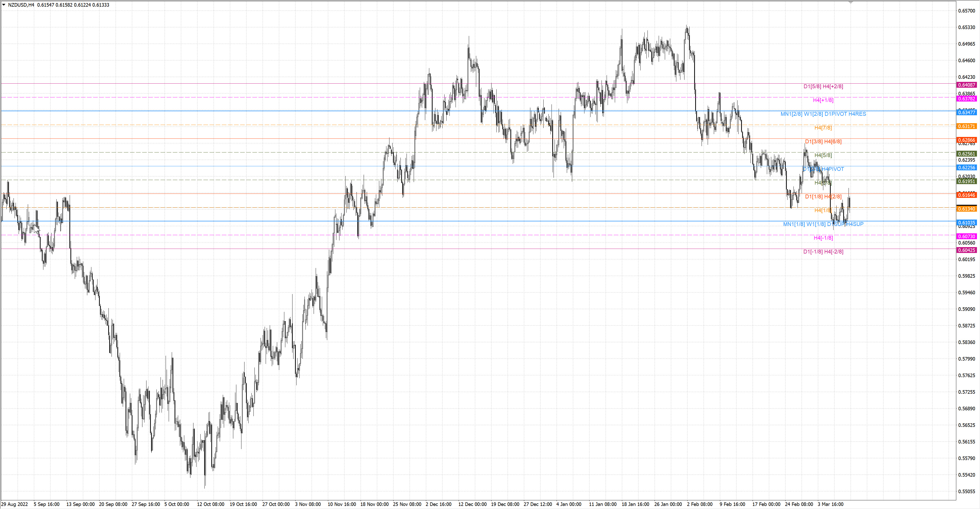980x509 pixels.
Task: Select the 'D1[5/8] H4[+2/8]' level label
Action: [x=823, y=87]
